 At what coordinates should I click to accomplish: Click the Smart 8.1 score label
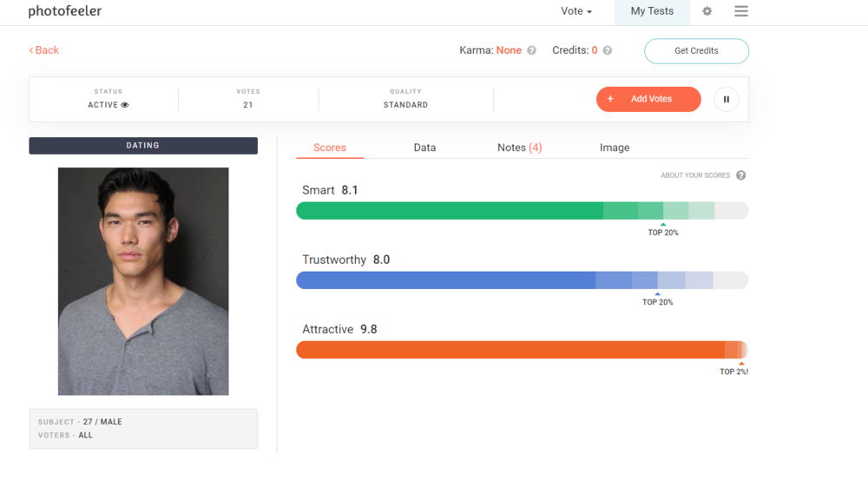click(330, 190)
